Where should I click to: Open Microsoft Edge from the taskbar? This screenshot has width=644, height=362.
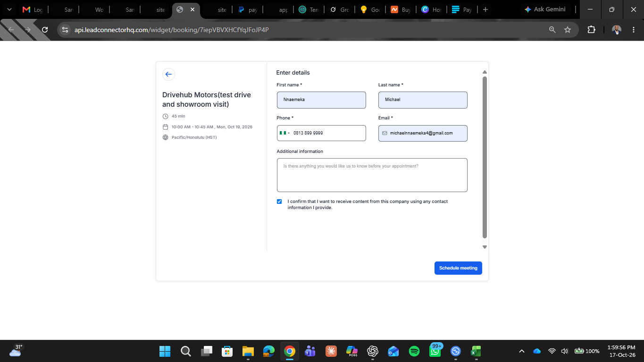click(269, 351)
